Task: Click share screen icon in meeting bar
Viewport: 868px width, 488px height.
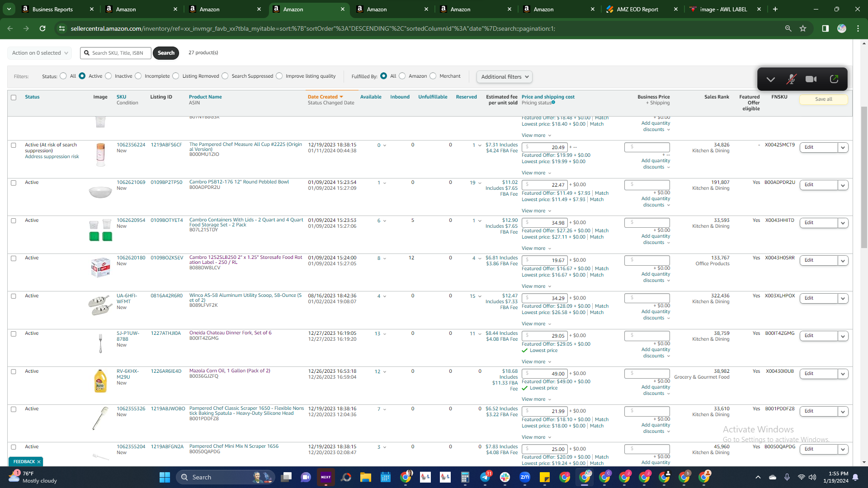Action: tap(834, 79)
